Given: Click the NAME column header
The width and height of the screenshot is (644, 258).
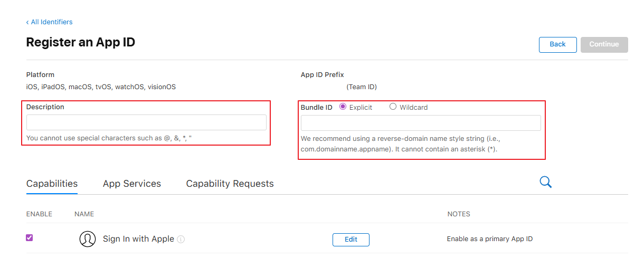Looking at the screenshot, I should pyautogui.click(x=84, y=214).
